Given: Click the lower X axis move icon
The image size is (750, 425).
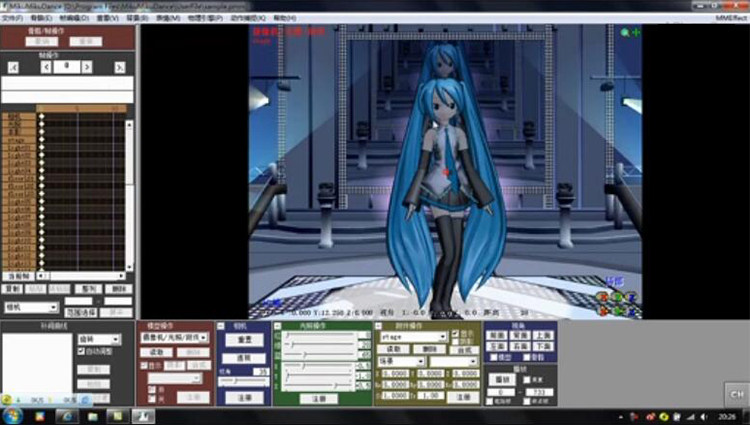Looking at the screenshot, I should point(604,311).
